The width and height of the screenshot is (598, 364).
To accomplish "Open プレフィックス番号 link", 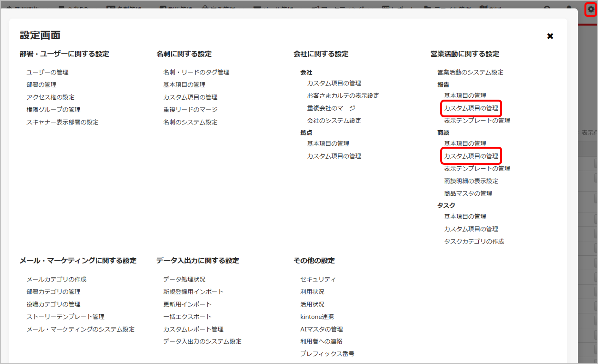I will tap(327, 354).
